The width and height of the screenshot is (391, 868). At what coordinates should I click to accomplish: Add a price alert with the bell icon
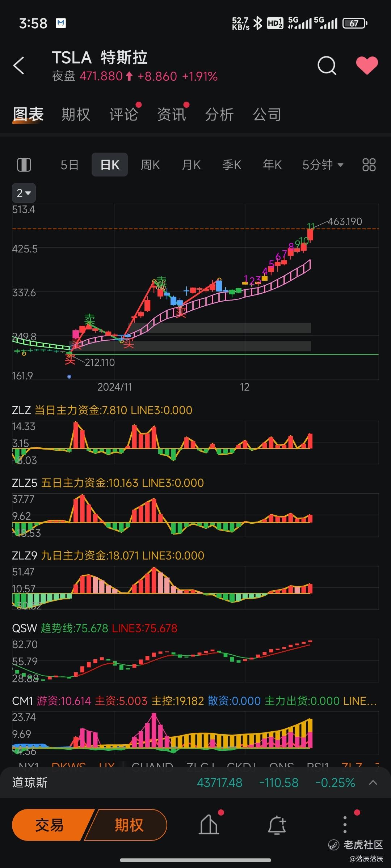coord(277,825)
